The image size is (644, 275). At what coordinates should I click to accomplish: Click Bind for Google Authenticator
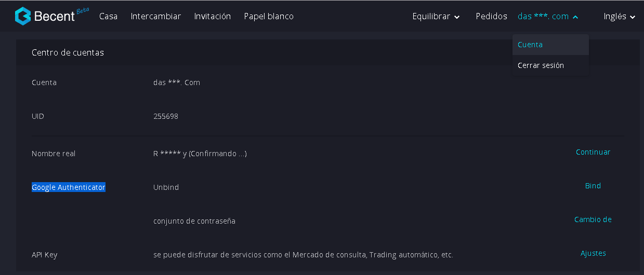point(593,186)
